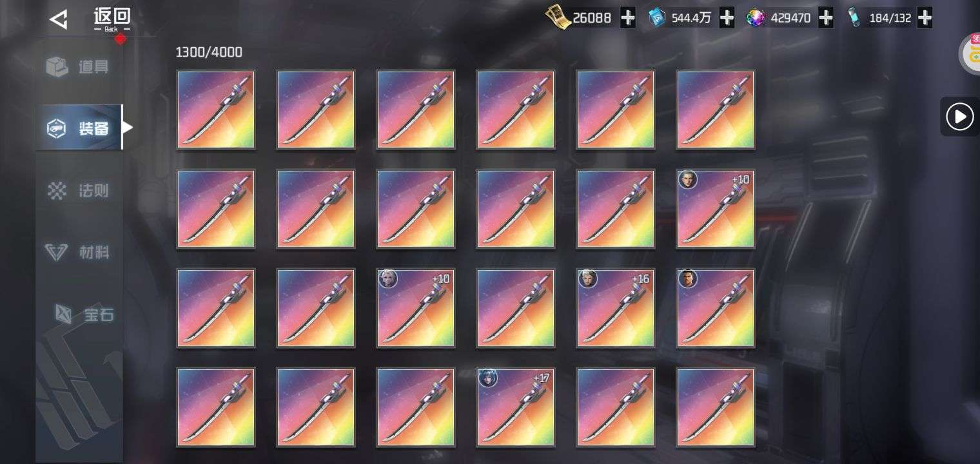Screen dimensions: 980x464
Task: Select first sword in the top row
Action: pyautogui.click(x=216, y=110)
